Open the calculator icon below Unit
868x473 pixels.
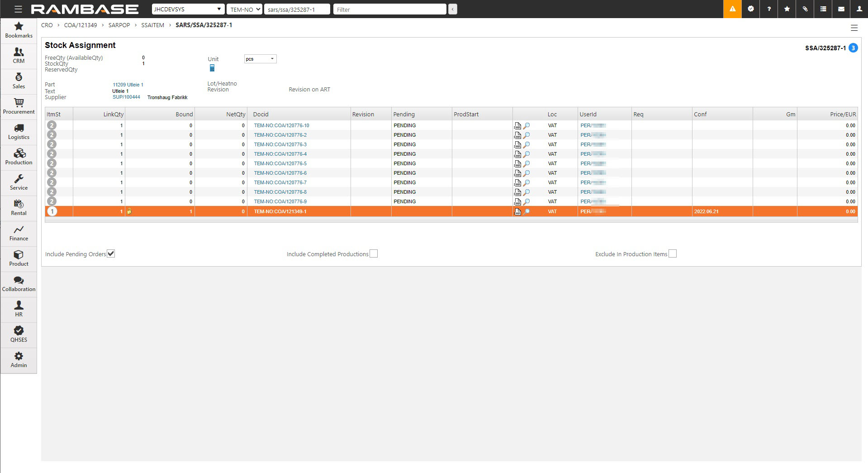tap(212, 68)
